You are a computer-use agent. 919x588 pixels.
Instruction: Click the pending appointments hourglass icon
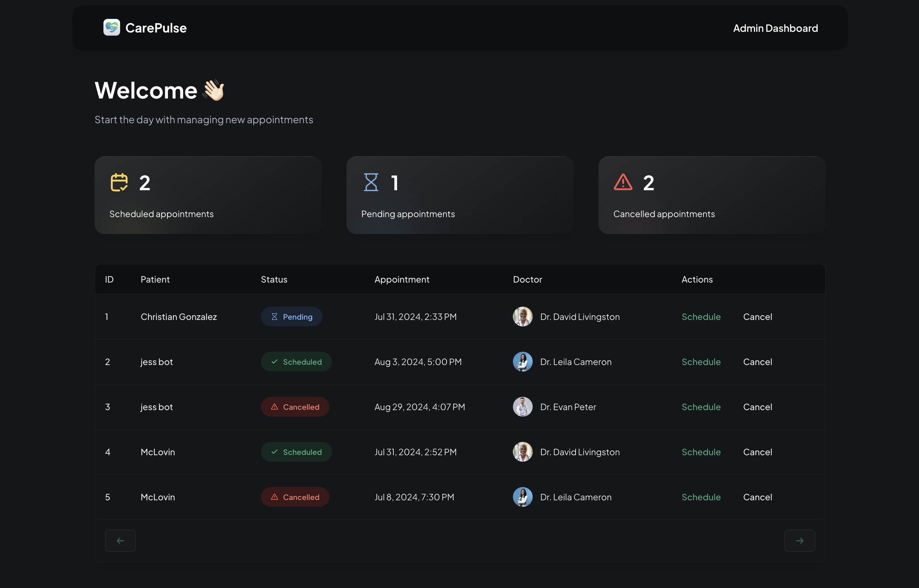point(371,182)
